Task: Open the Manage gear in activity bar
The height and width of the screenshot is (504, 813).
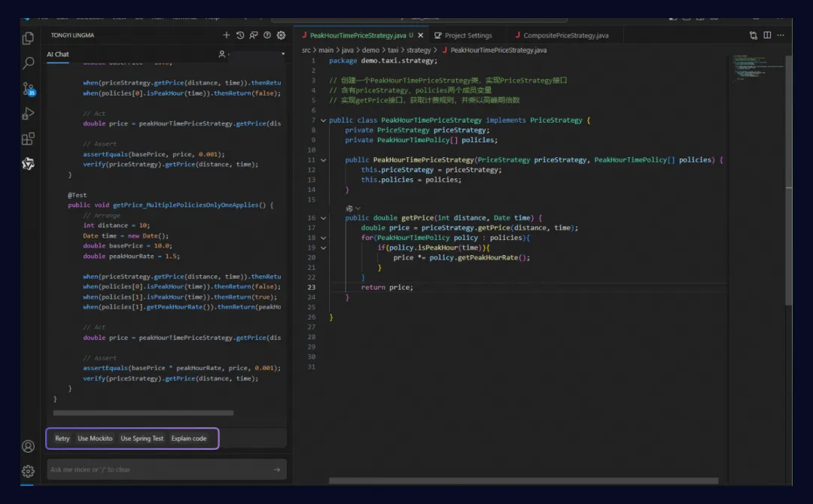Action: [28, 471]
